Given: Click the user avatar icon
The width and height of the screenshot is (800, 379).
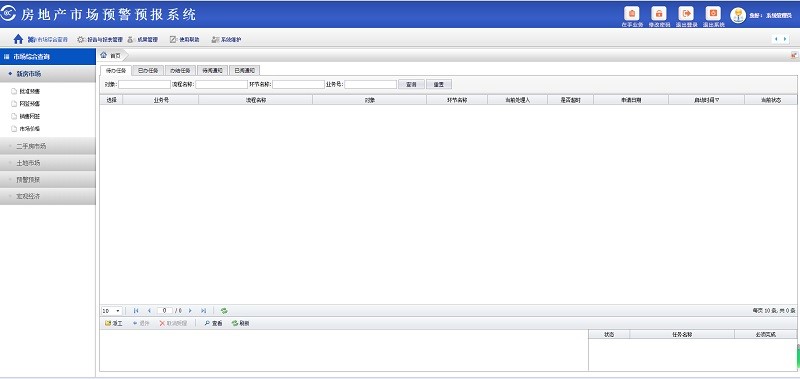Looking at the screenshot, I should (738, 15).
